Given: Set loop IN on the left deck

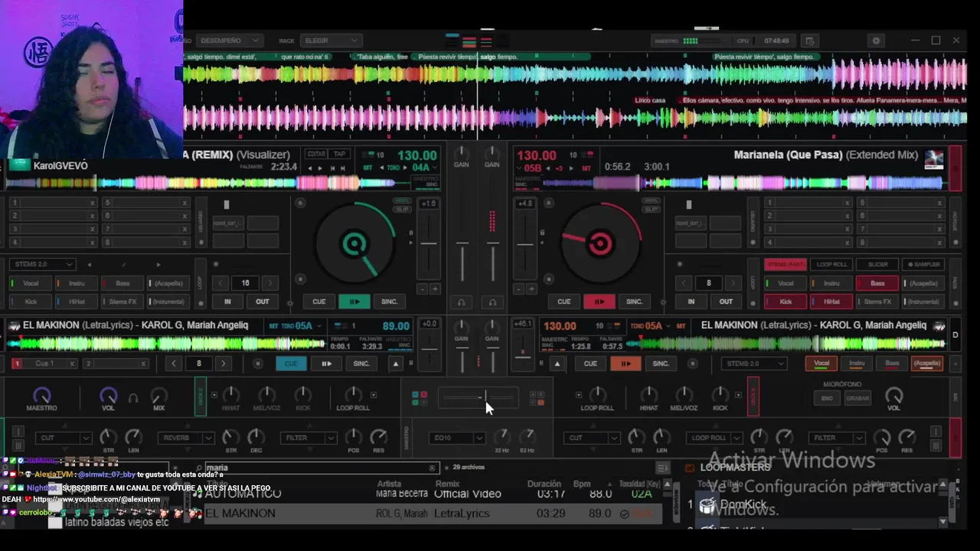Looking at the screenshot, I should click(x=227, y=302).
